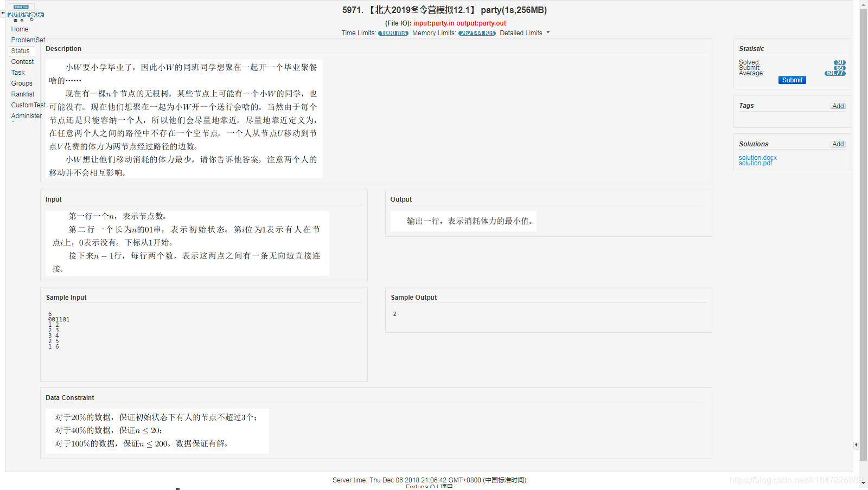Open the Contest page
Image resolution: width=868 pixels, height=490 pixels.
(x=22, y=62)
